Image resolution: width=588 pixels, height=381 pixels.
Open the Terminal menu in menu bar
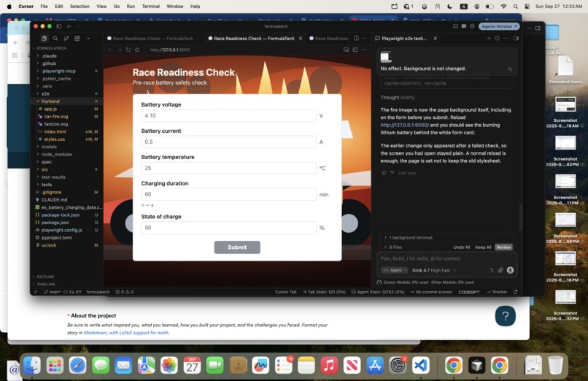tap(150, 7)
